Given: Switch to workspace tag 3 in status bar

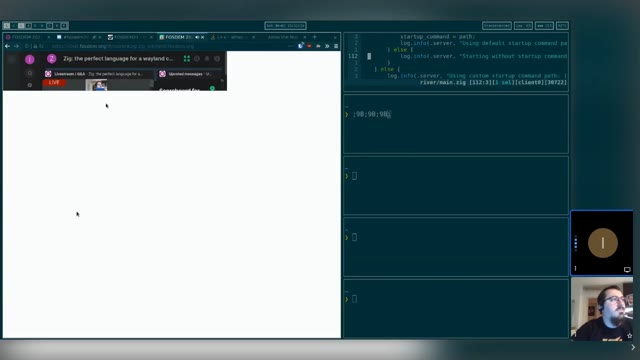Looking at the screenshot, I should pos(21,26).
